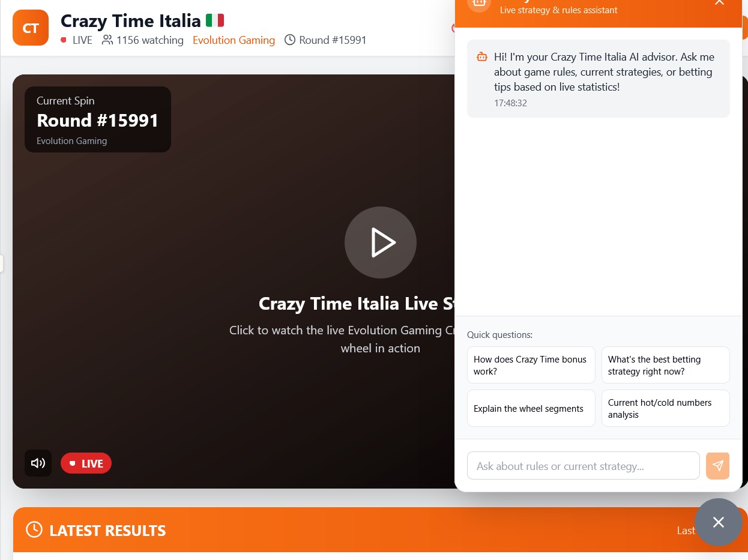748x560 pixels.
Task: Click the Italian flag beside the title
Action: (214, 20)
